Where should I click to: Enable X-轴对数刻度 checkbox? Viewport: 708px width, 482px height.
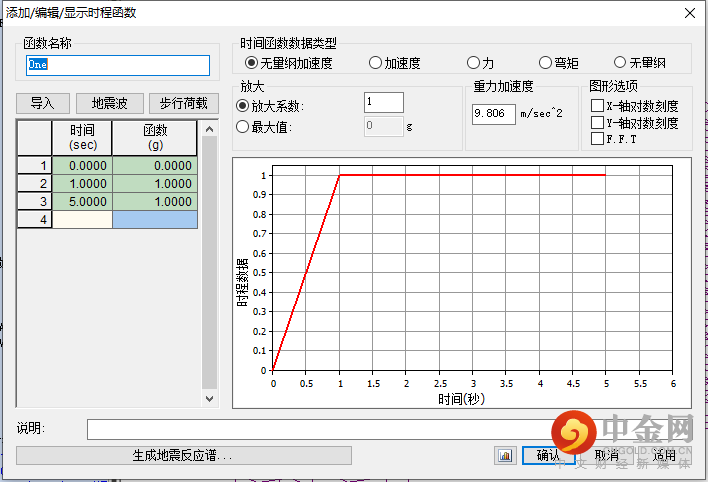pos(597,105)
